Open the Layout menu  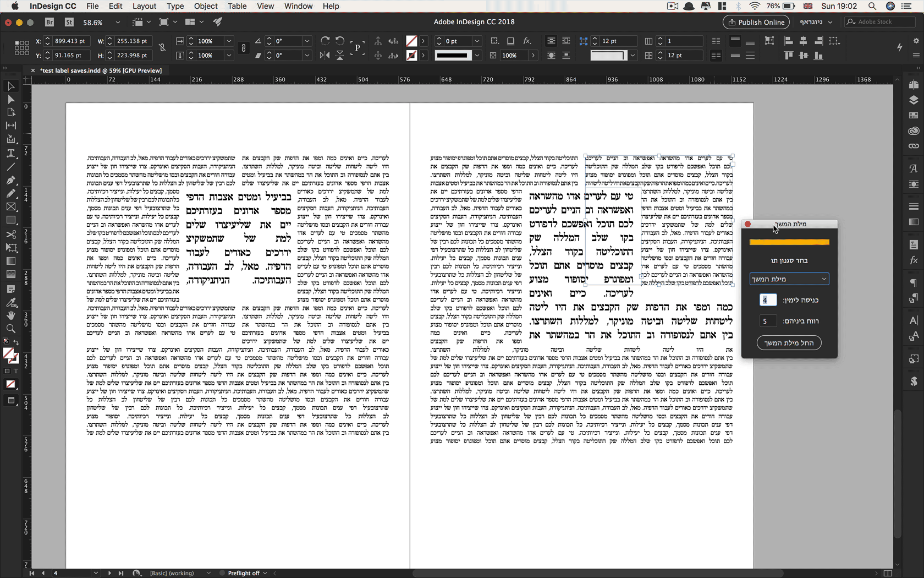[x=144, y=6]
